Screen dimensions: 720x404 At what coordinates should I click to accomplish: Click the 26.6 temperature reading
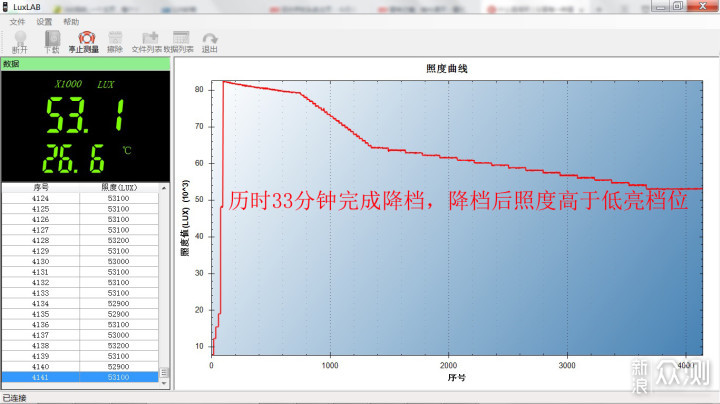coord(73,158)
